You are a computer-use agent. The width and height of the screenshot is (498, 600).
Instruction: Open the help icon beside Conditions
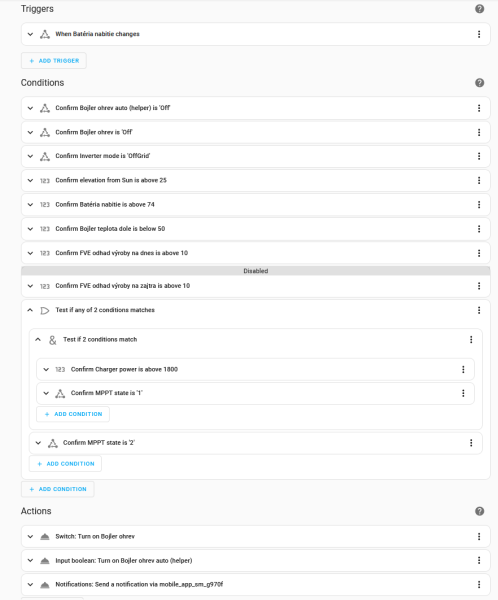point(479,83)
